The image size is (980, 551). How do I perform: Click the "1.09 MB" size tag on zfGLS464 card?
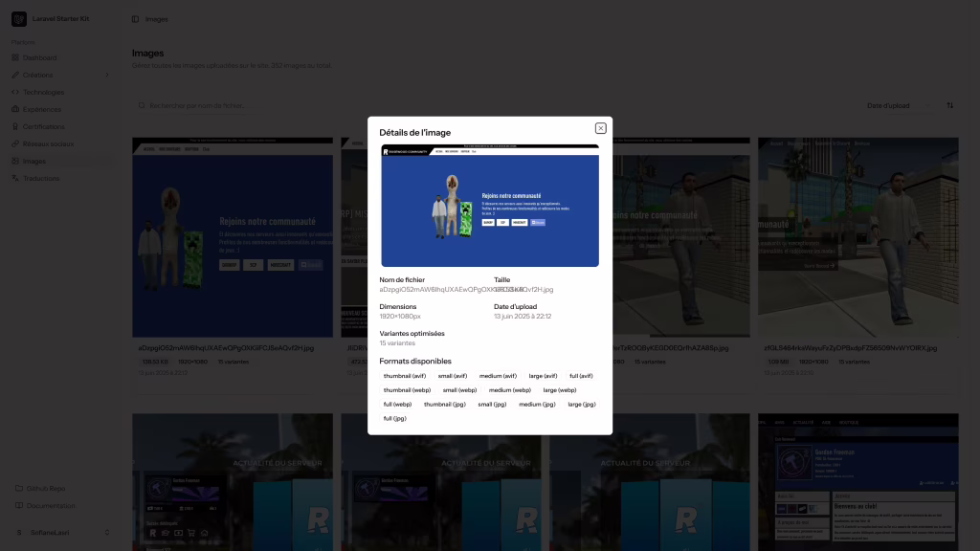tap(778, 362)
